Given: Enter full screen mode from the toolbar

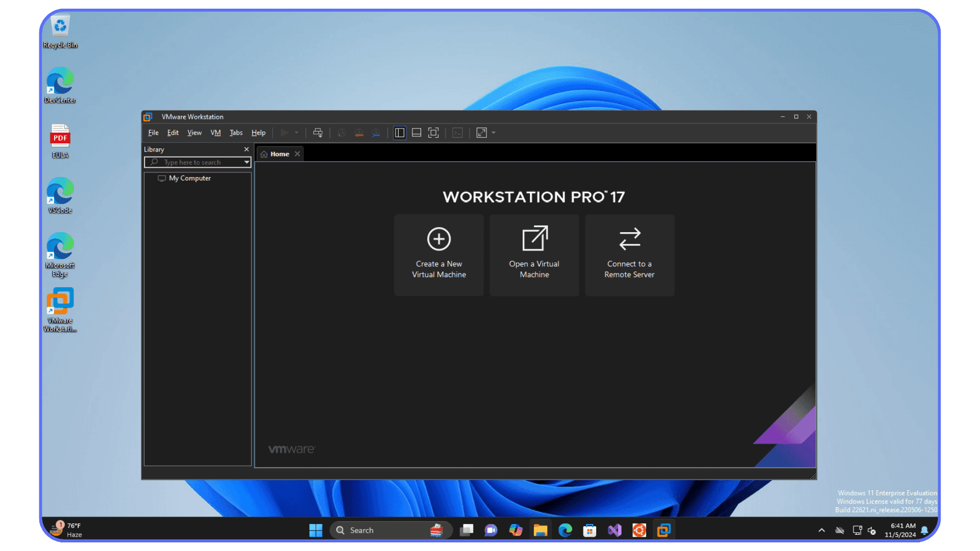Looking at the screenshot, I should tap(433, 133).
